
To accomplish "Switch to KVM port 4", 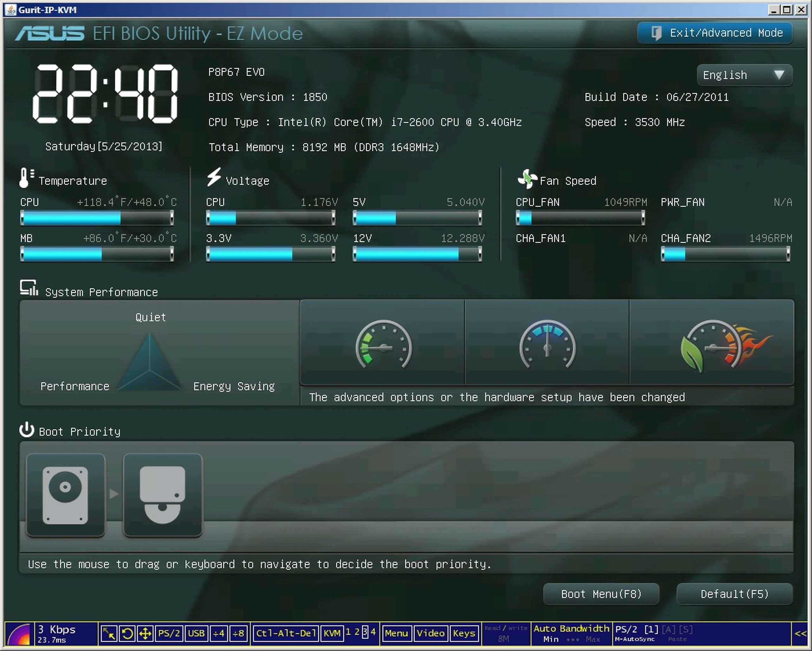I will (373, 632).
